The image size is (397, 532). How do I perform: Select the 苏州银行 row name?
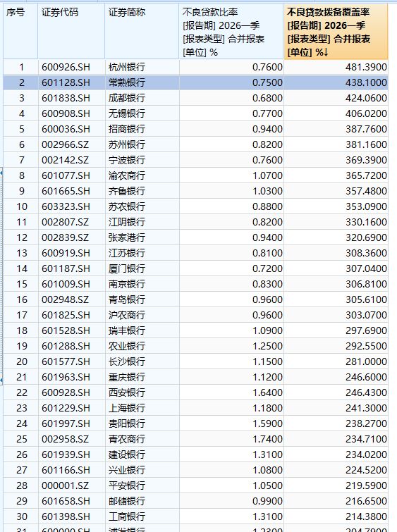coord(127,144)
